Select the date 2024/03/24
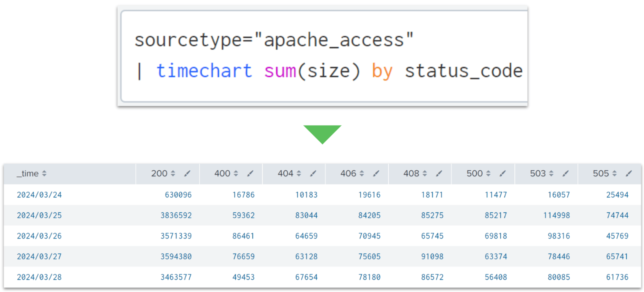Screen dimensions: 644x292 click(39, 195)
